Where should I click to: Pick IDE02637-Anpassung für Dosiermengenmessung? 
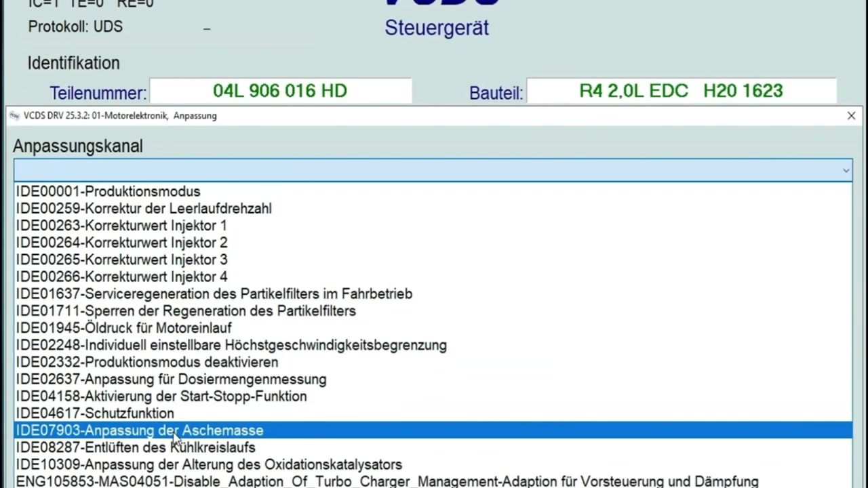pyautogui.click(x=433, y=380)
